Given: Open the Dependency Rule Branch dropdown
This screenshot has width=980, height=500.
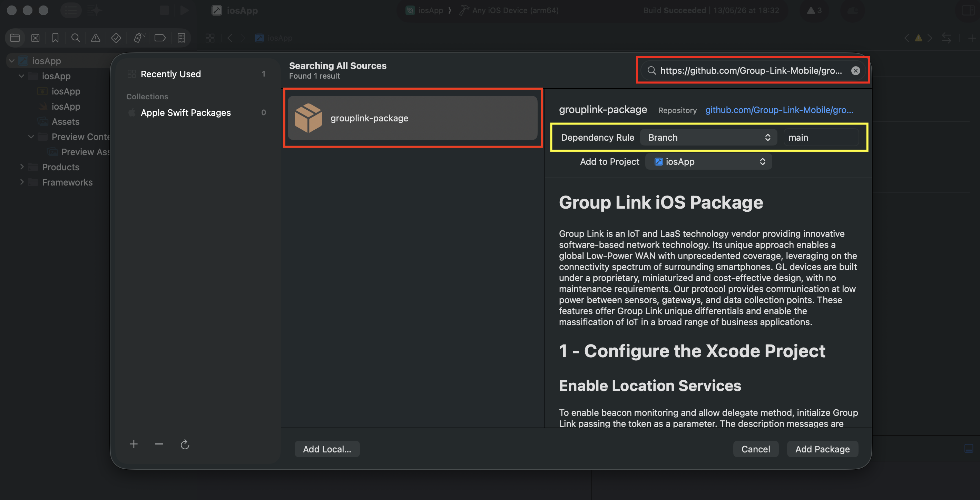Looking at the screenshot, I should coord(708,137).
